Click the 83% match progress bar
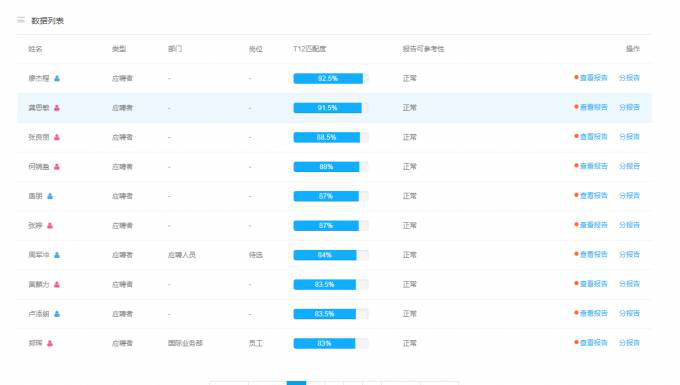This screenshot has height=385, width=680. [x=331, y=343]
